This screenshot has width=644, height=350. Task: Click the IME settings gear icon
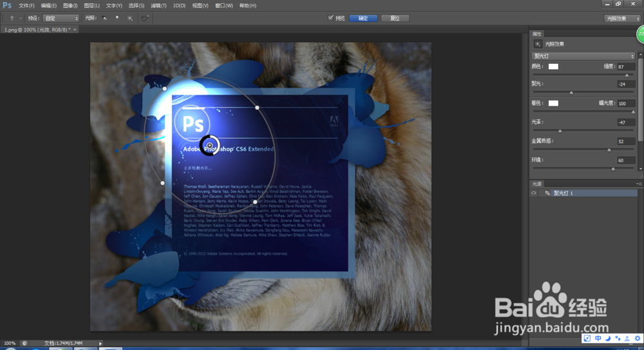(x=638, y=338)
